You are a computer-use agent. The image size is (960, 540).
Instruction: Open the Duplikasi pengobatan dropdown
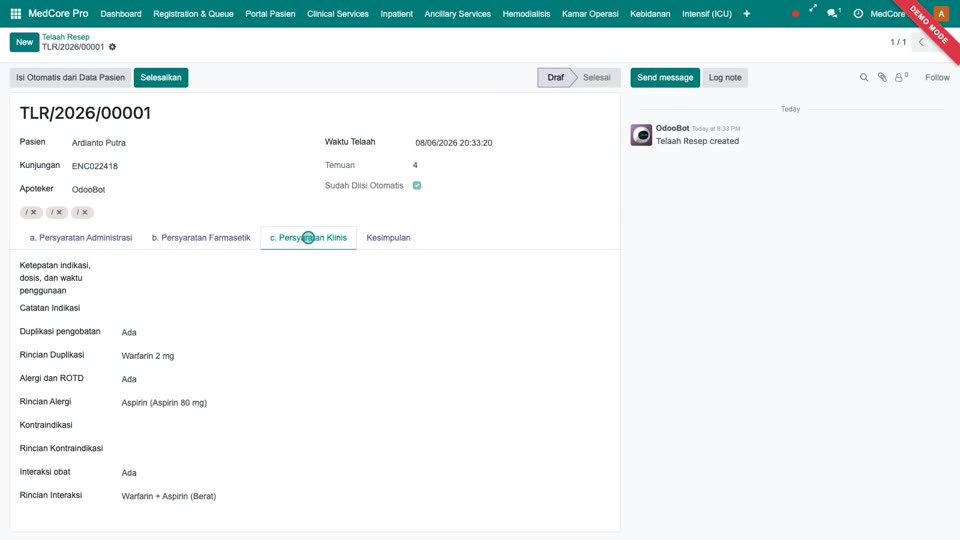point(366,332)
